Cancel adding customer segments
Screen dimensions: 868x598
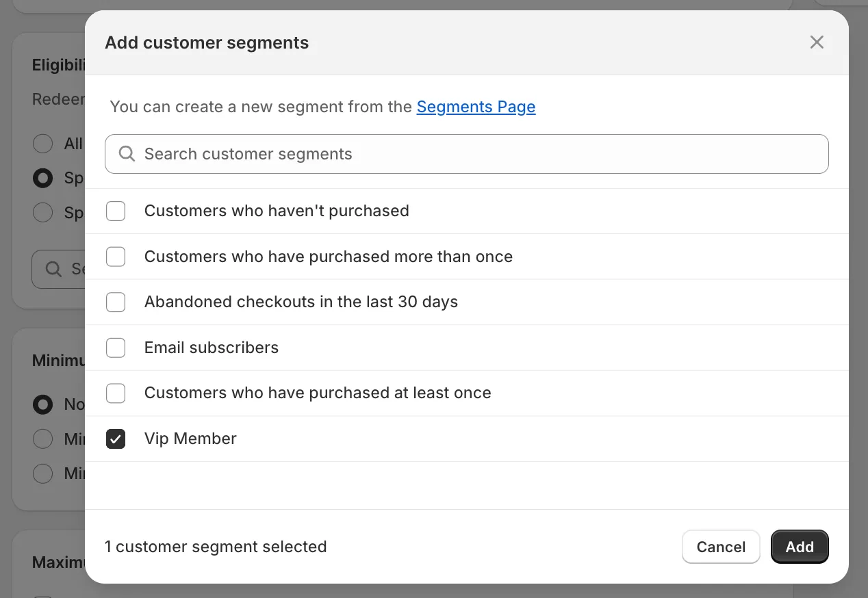[720, 547]
